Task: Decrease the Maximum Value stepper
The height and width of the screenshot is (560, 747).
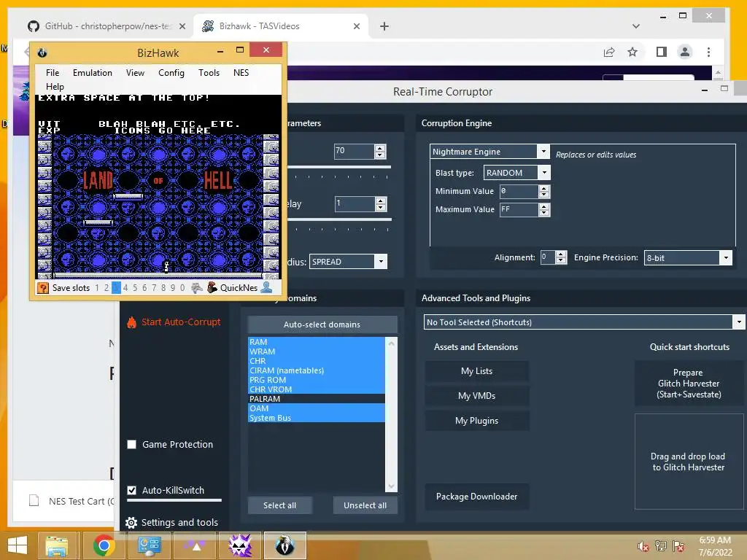Action: click(x=544, y=213)
